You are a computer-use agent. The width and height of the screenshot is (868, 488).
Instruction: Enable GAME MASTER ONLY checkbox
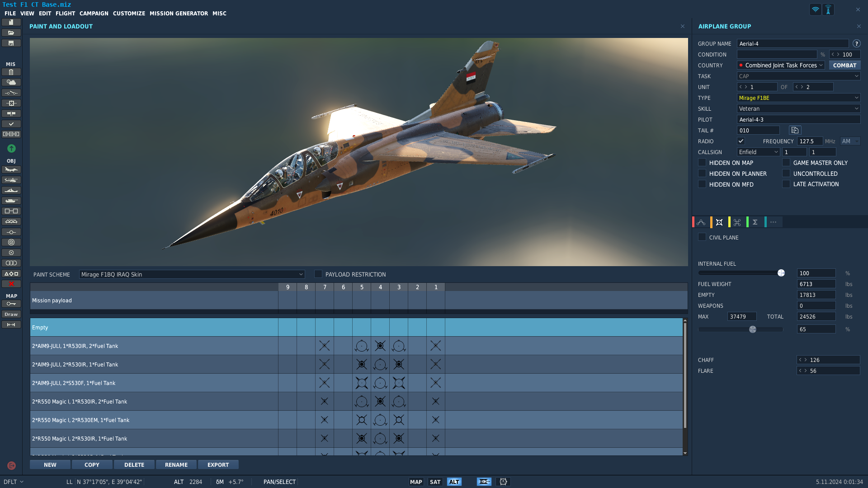(786, 162)
